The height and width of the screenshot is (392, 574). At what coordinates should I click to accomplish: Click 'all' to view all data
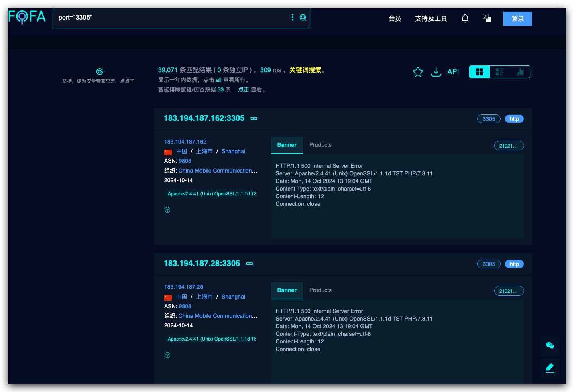click(219, 80)
